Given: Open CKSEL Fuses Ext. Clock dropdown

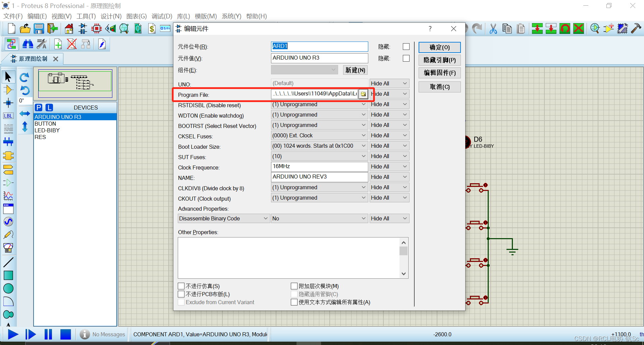Looking at the screenshot, I should [x=319, y=136].
